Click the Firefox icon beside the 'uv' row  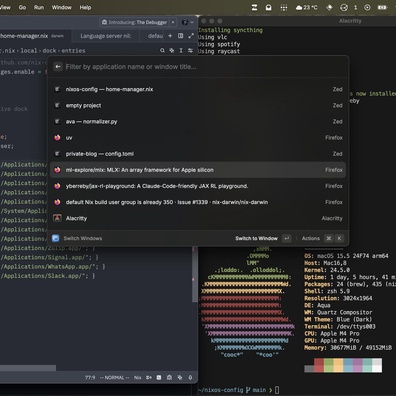57,138
